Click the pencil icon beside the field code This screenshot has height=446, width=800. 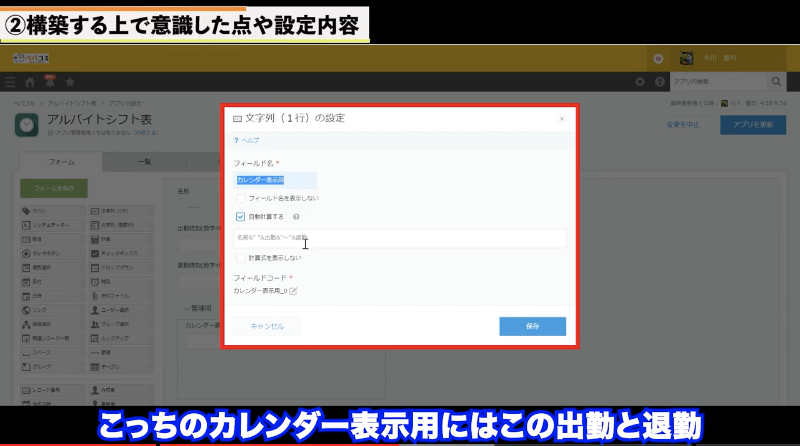(293, 291)
